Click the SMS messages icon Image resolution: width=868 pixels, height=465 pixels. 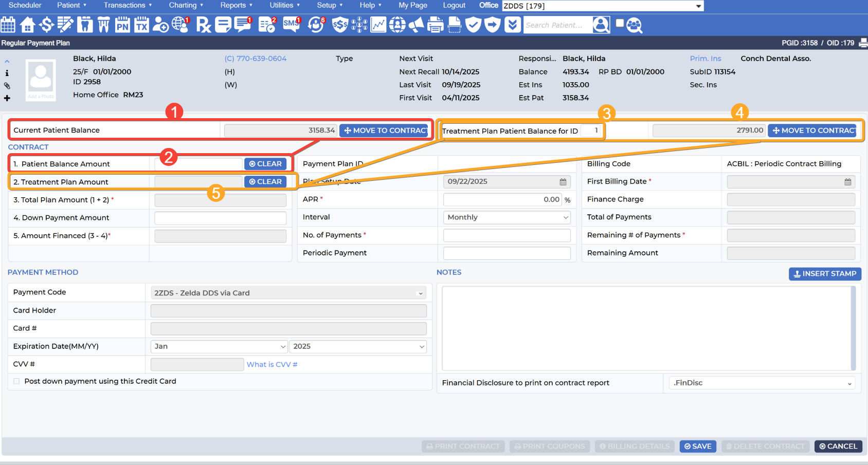pyautogui.click(x=291, y=25)
